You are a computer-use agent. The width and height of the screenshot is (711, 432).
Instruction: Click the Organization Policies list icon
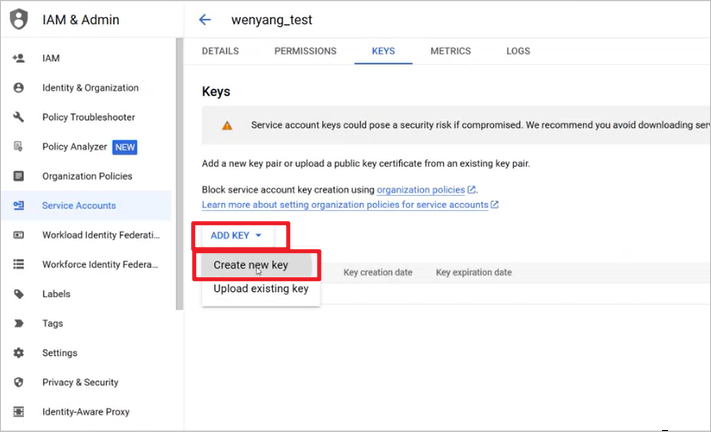pos(19,176)
